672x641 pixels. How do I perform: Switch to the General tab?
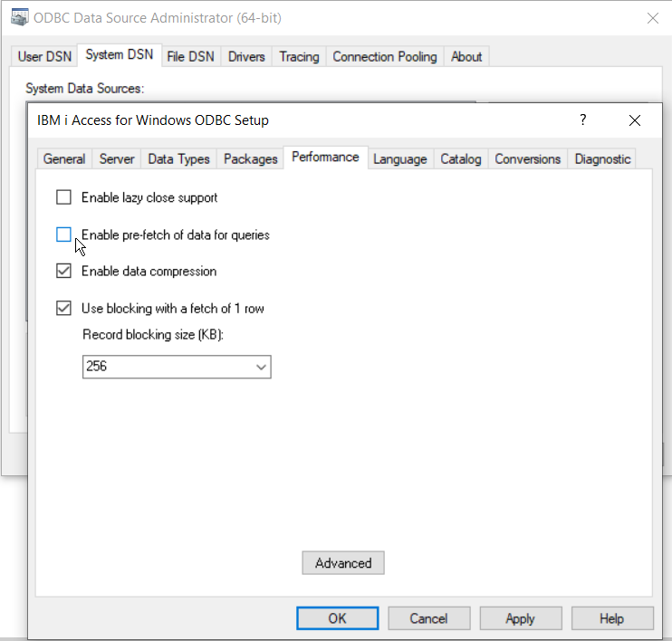tap(64, 158)
